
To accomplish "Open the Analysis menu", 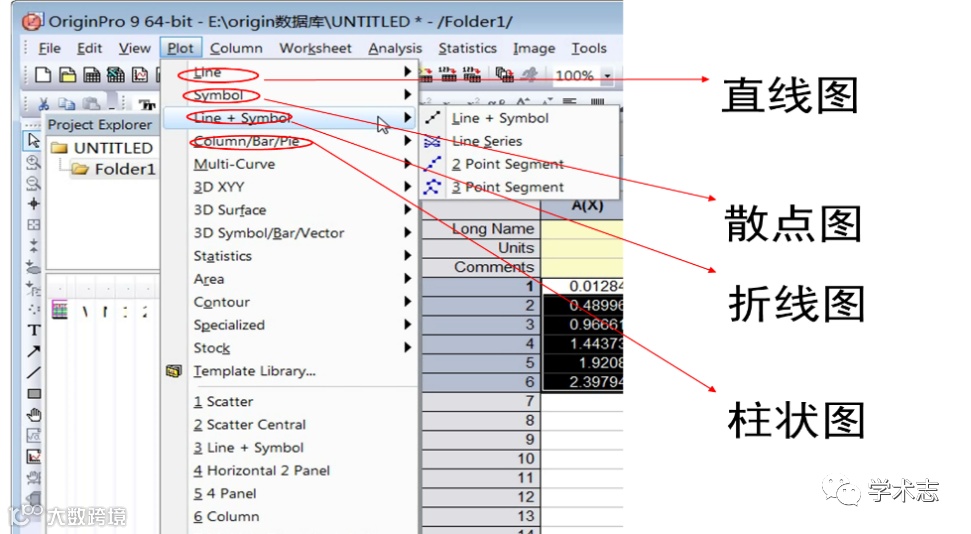I will tap(395, 48).
